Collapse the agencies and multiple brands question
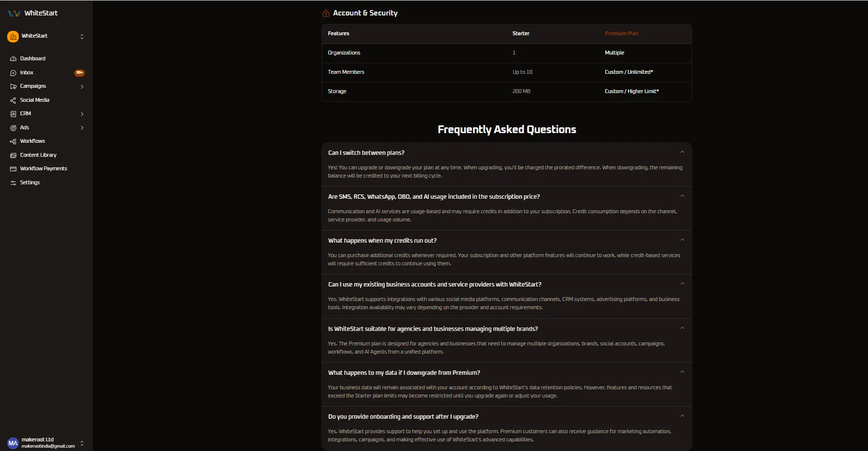 coord(682,328)
